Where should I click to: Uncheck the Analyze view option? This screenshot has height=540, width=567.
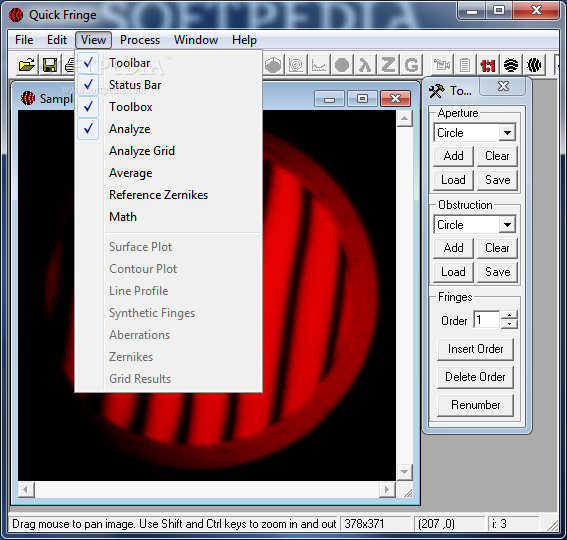(x=169, y=129)
